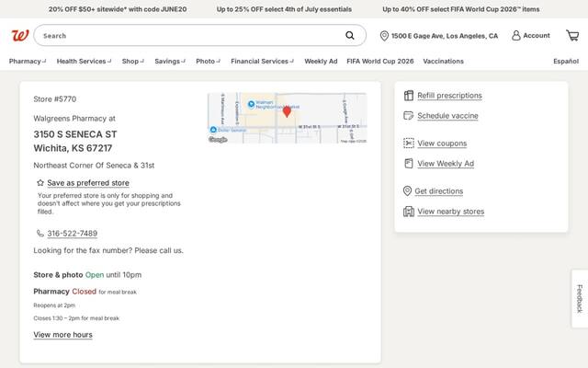Screen dimensions: 588x368
Task: Expand the Health Services menu
Action: pos(84,62)
